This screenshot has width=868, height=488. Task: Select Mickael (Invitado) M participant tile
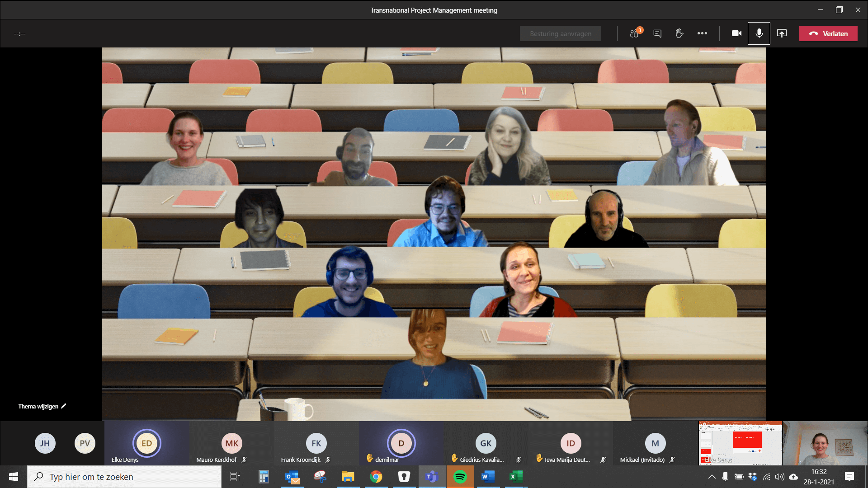pyautogui.click(x=656, y=443)
